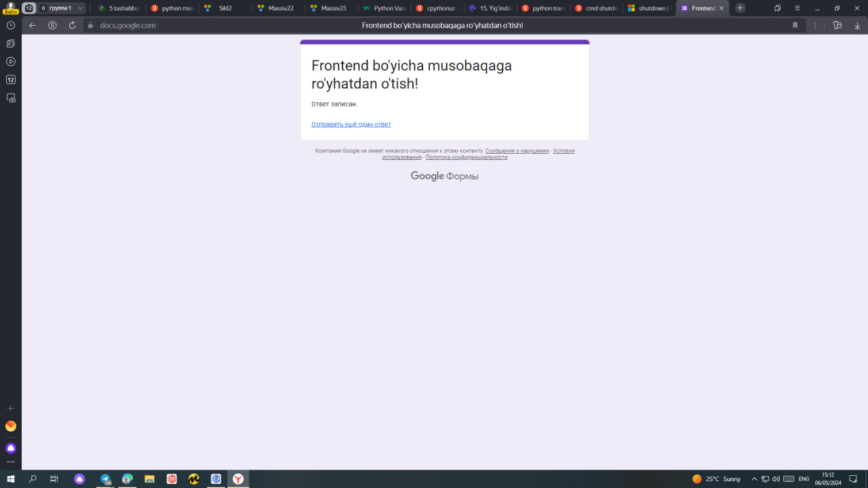This screenshot has width=868, height=488.
Task: Open the three-dot page options menu
Action: click(x=815, y=25)
